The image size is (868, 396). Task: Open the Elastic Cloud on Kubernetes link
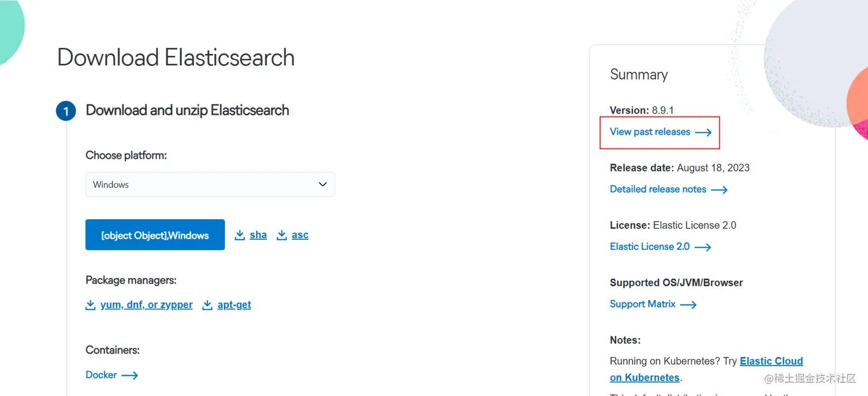(771, 360)
